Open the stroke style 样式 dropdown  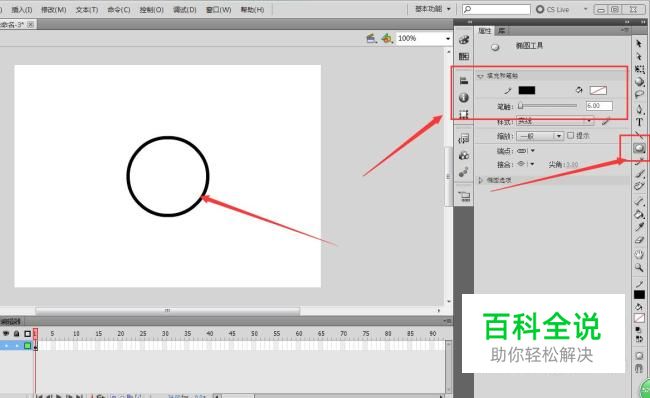point(555,121)
